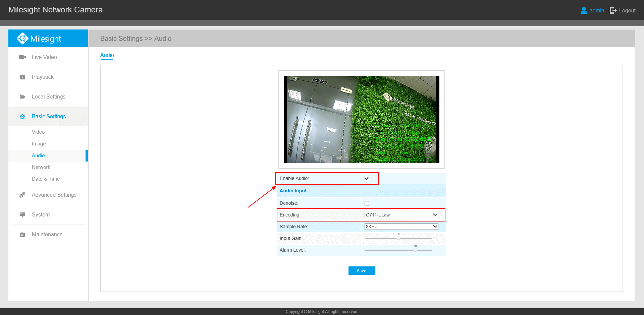Open the Encoding dropdown showing G711-ULaw

pos(401,215)
